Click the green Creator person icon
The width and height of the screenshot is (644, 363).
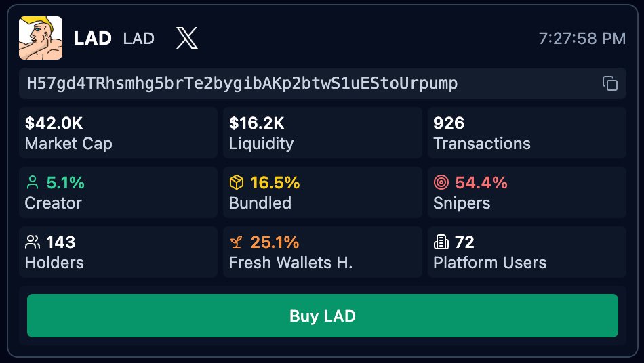32,183
